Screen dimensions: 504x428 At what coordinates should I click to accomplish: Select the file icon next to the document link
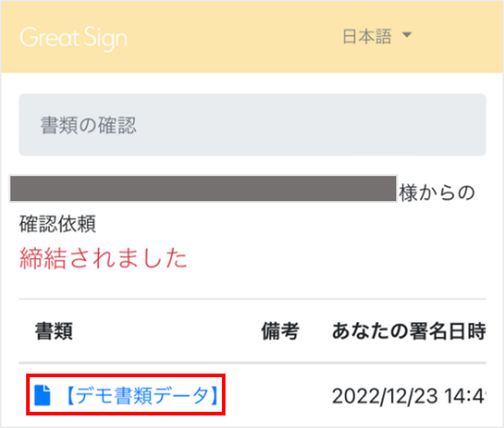click(x=43, y=395)
